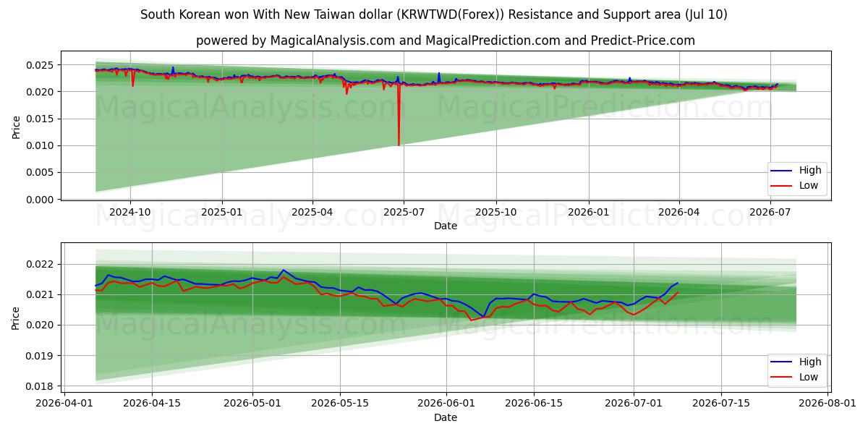The width and height of the screenshot is (868, 434).
Task: Click the 0.010 y-axis tick label
Action: point(41,145)
